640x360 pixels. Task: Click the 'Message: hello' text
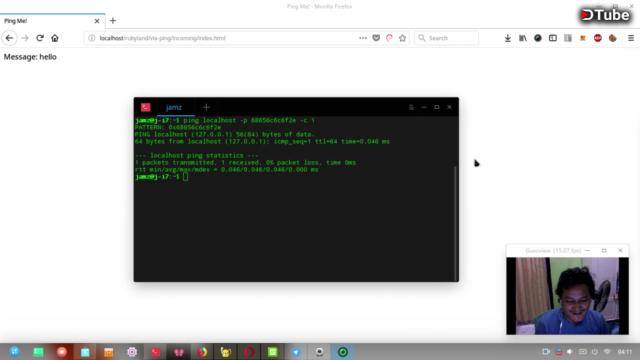[x=30, y=57]
